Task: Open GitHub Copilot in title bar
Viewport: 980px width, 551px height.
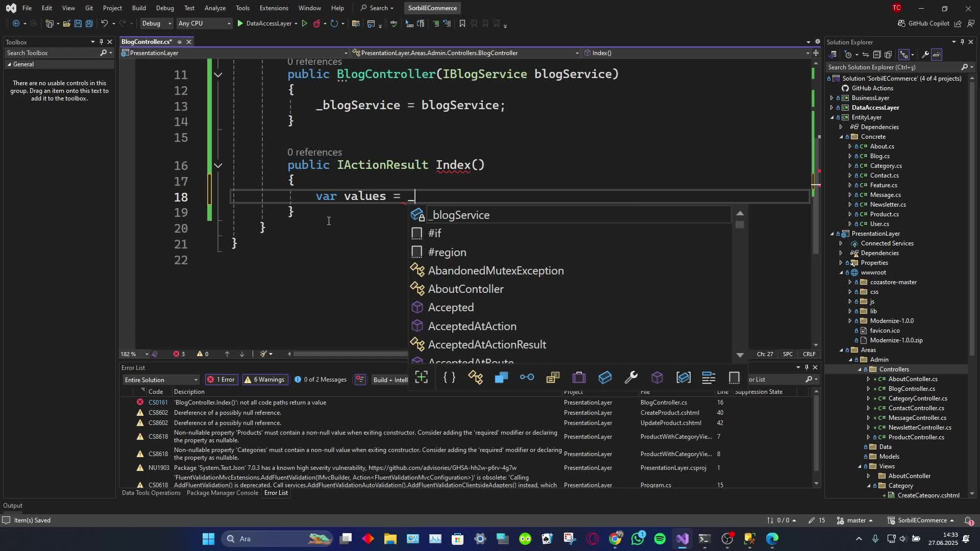Action: point(923,23)
